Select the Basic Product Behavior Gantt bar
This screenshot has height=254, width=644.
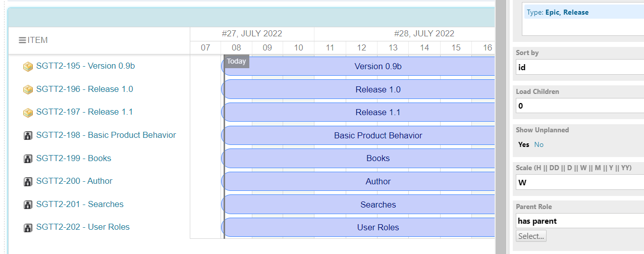coord(358,135)
